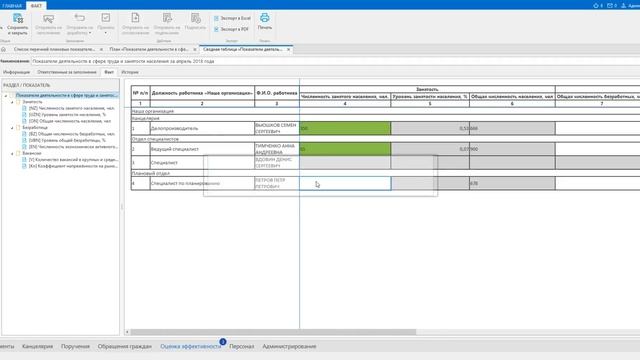Click the Занятость folder icon in tree

click(18, 102)
